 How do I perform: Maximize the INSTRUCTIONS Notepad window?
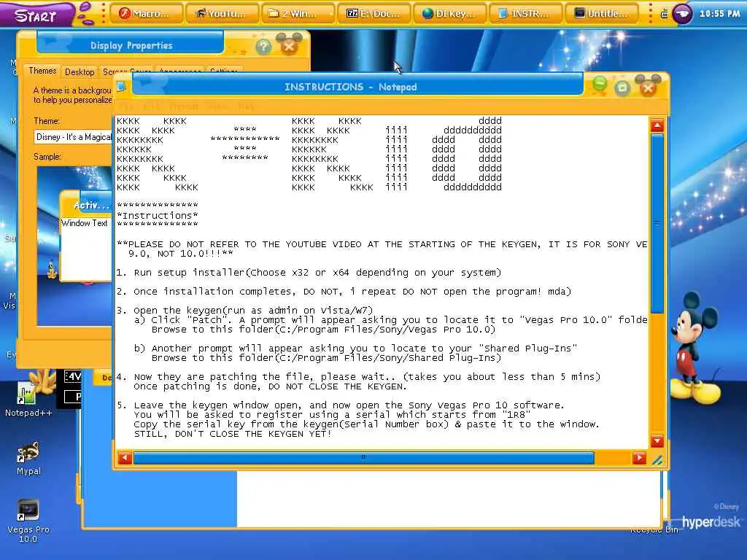click(x=622, y=87)
